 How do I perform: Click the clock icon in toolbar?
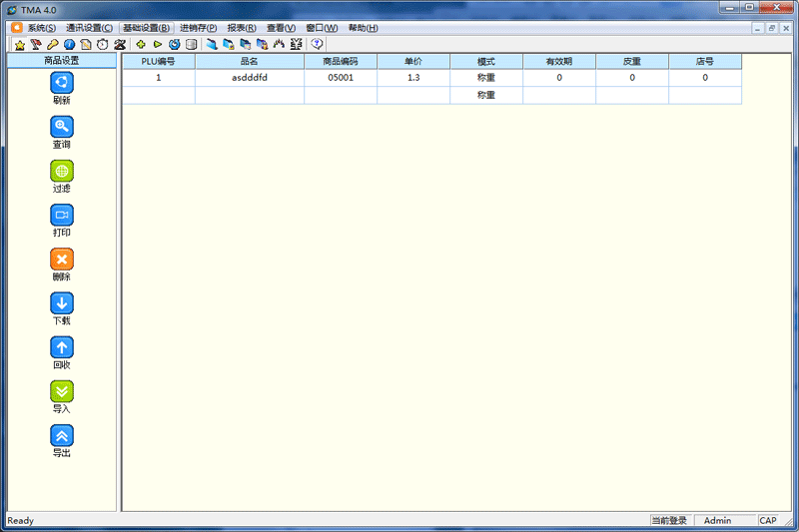coord(102,45)
